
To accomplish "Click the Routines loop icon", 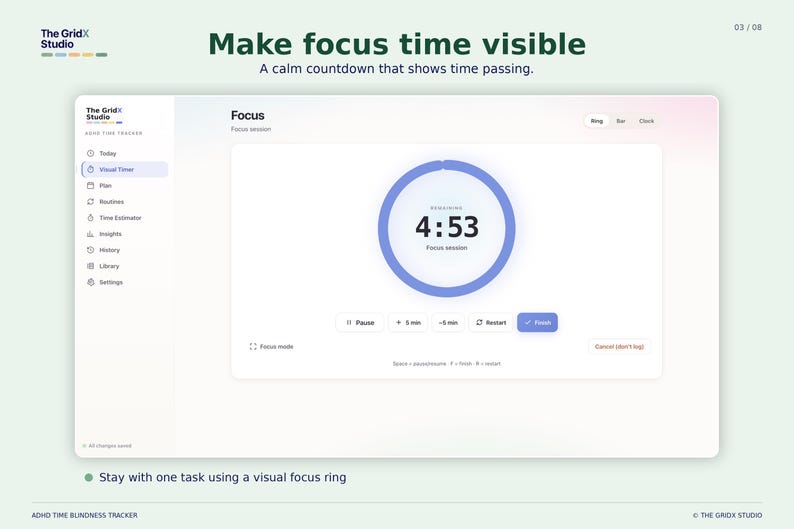I will [90, 201].
